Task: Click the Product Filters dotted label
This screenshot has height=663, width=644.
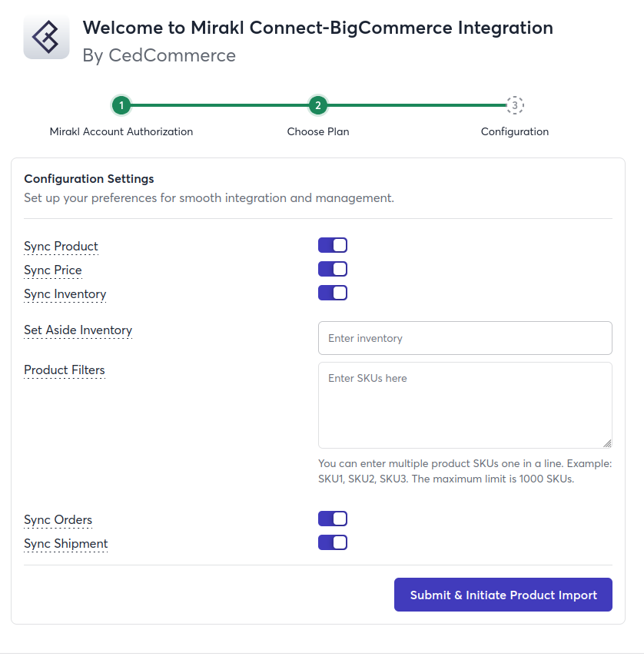Action: [65, 370]
